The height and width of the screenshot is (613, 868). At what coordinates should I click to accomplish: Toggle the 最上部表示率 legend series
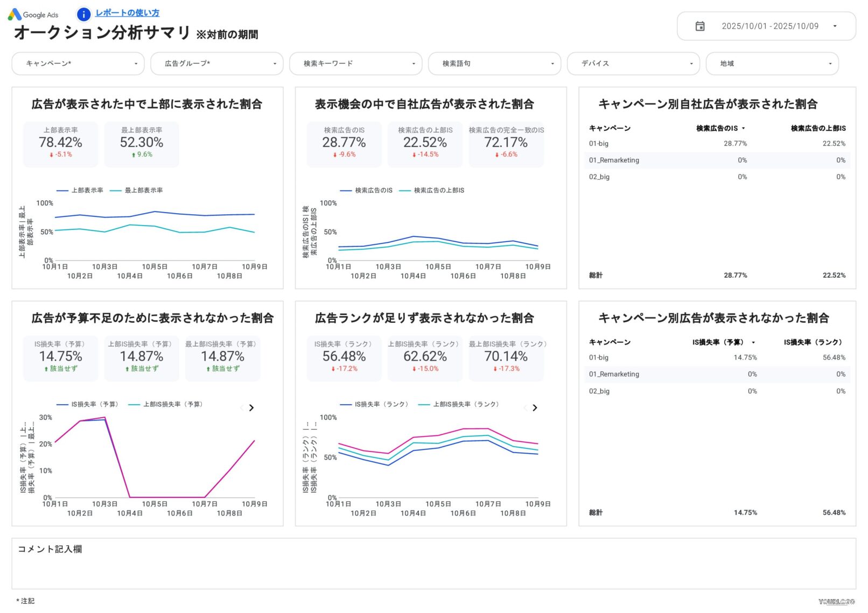144,190
